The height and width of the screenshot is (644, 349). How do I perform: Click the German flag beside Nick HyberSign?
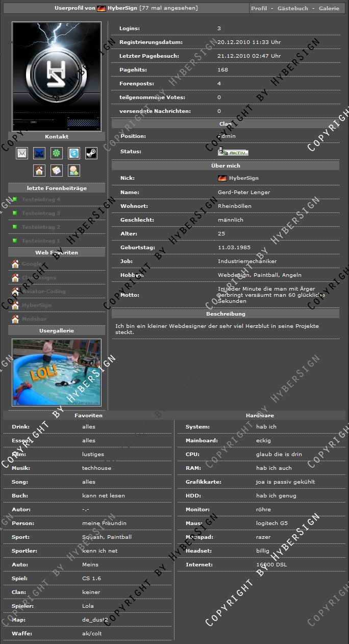[x=222, y=178]
